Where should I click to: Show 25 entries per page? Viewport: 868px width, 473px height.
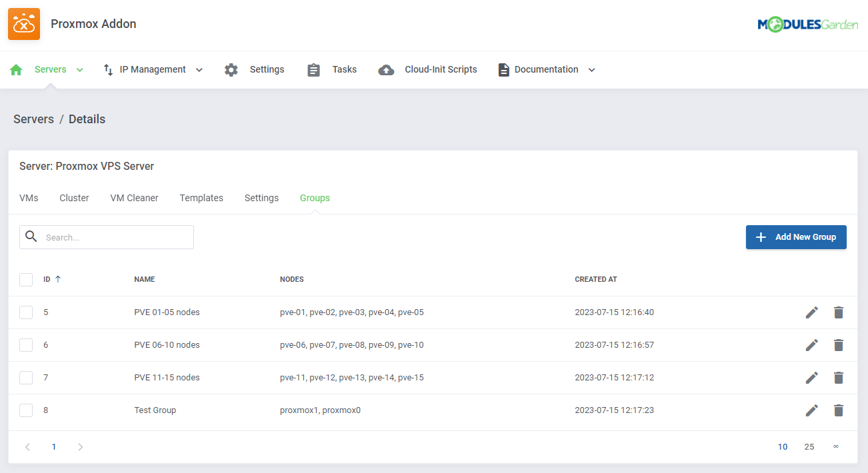809,447
